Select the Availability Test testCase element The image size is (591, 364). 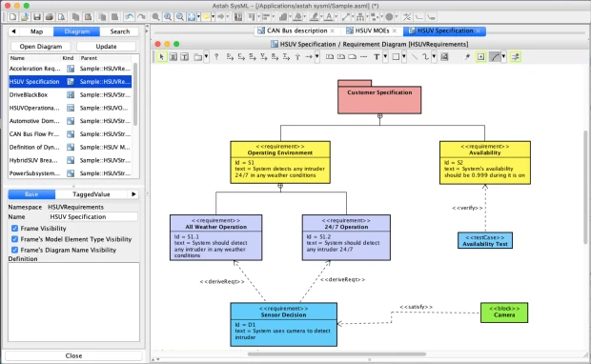(485, 240)
